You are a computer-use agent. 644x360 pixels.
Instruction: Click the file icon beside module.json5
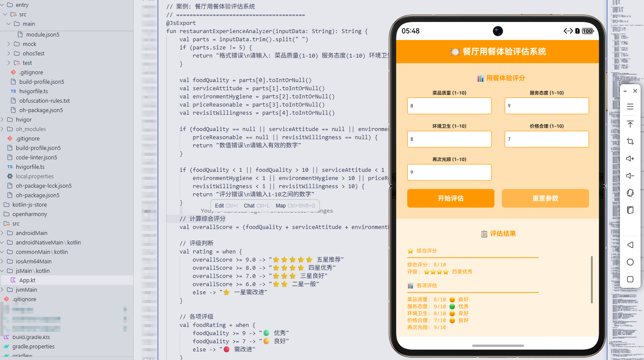[x=20, y=34]
